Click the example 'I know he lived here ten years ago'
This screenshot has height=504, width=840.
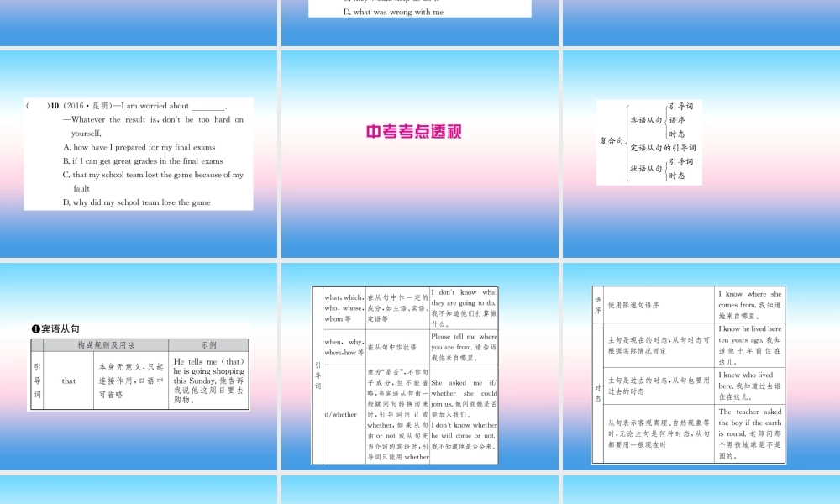[x=749, y=345]
